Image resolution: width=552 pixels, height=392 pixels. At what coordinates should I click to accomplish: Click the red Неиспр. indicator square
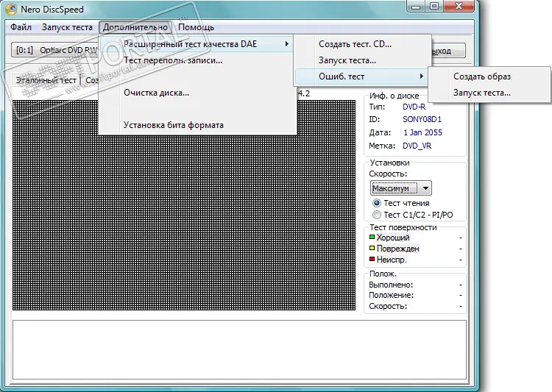click(x=372, y=260)
